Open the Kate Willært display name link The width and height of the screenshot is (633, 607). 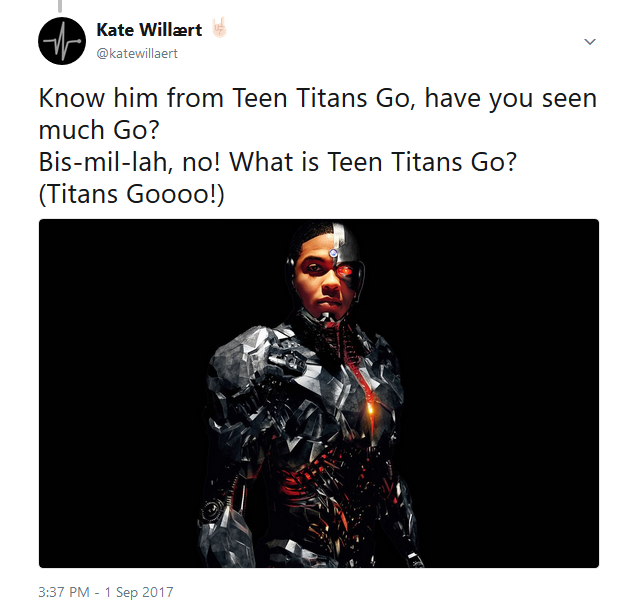tap(149, 30)
